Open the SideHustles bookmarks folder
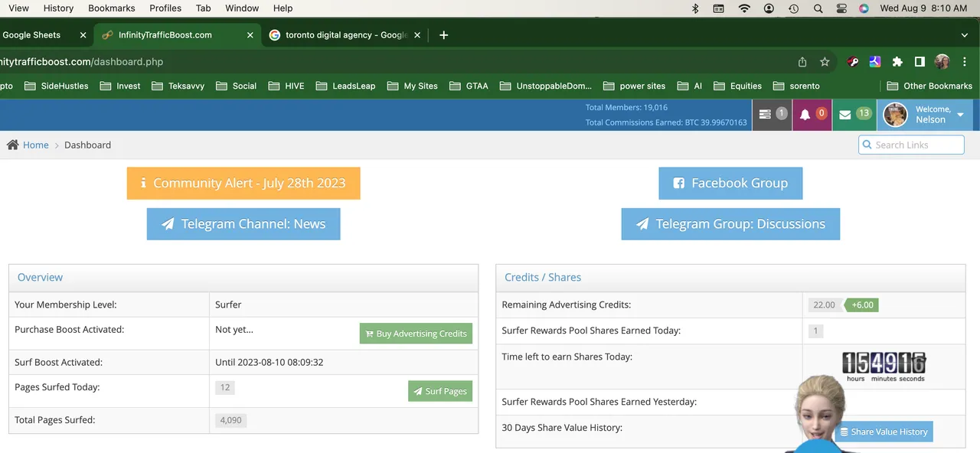 pyautogui.click(x=56, y=86)
